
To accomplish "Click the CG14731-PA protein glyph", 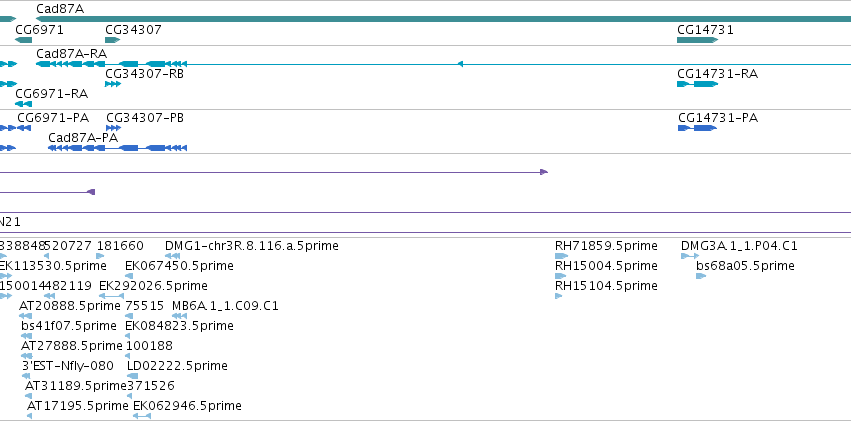I will point(697,128).
